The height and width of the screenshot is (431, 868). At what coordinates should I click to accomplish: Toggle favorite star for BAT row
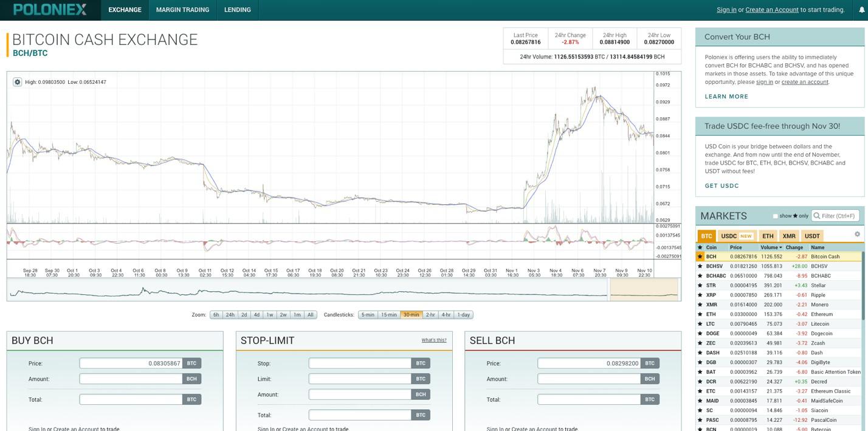tap(700, 372)
